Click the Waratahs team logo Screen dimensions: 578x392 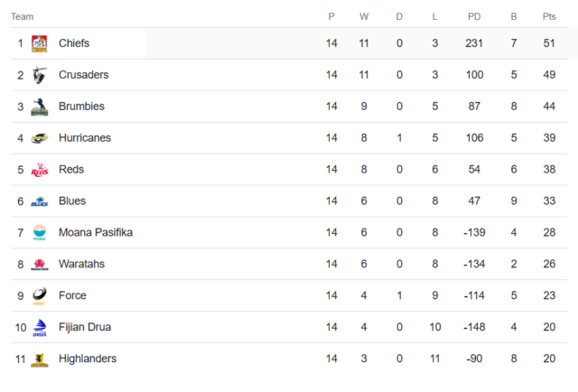tap(40, 265)
